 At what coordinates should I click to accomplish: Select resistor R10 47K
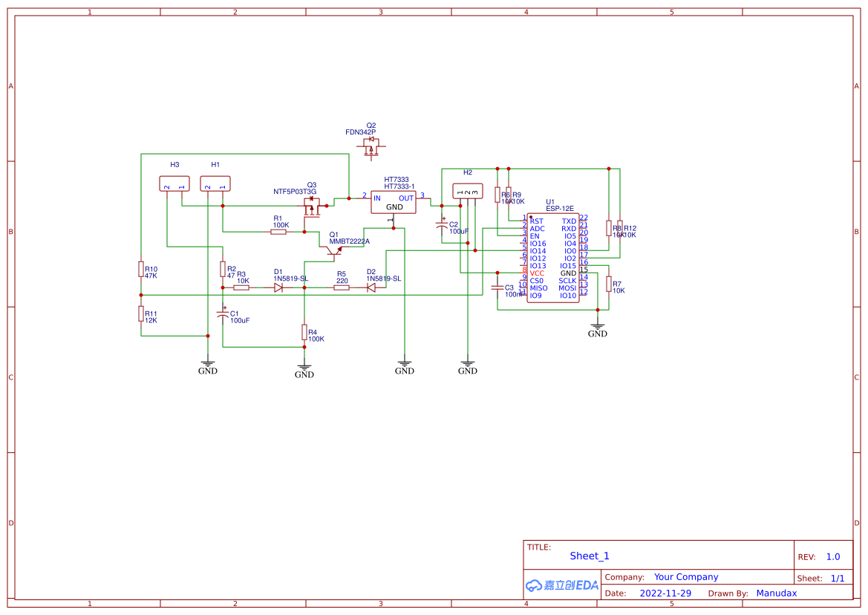141,270
